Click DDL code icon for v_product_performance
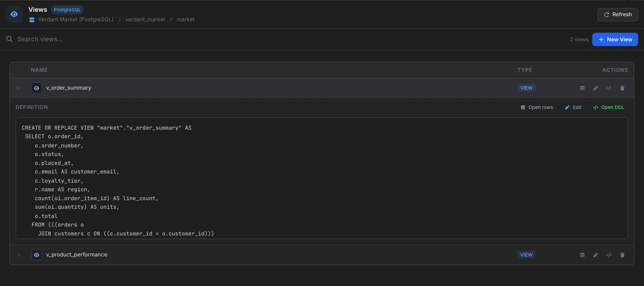This screenshot has width=644, height=286. [x=609, y=255]
